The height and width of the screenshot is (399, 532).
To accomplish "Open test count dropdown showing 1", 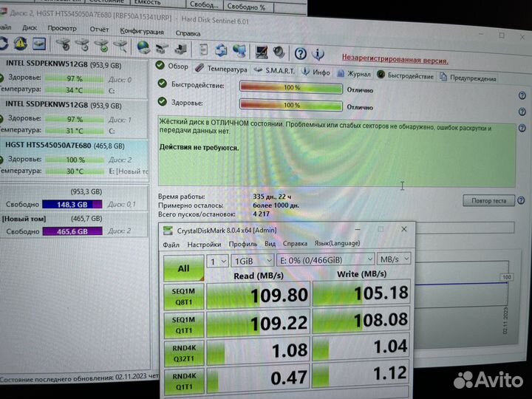I will point(217,262).
